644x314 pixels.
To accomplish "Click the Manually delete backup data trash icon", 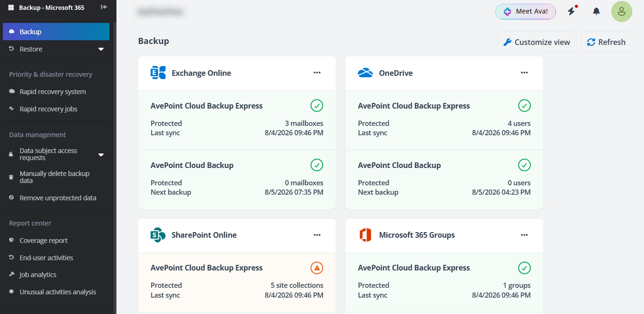I will click(12, 177).
